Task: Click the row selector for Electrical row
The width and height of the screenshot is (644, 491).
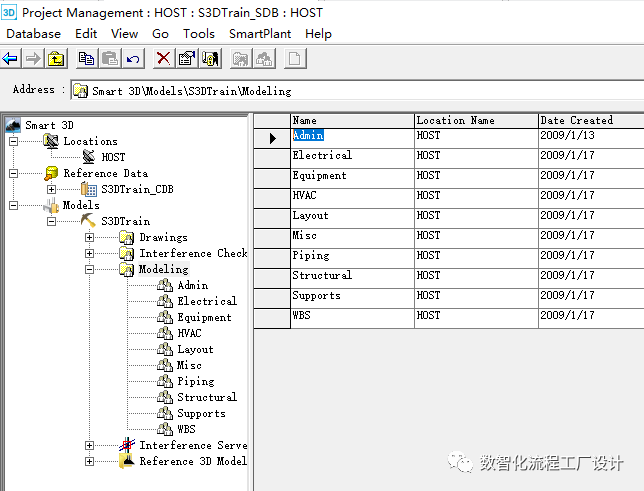Action: coord(272,158)
